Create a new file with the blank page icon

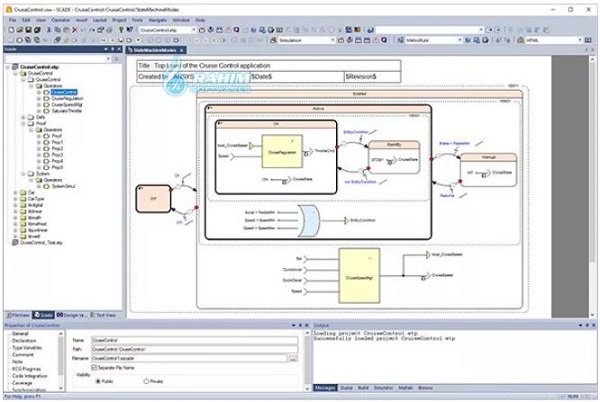point(11,29)
